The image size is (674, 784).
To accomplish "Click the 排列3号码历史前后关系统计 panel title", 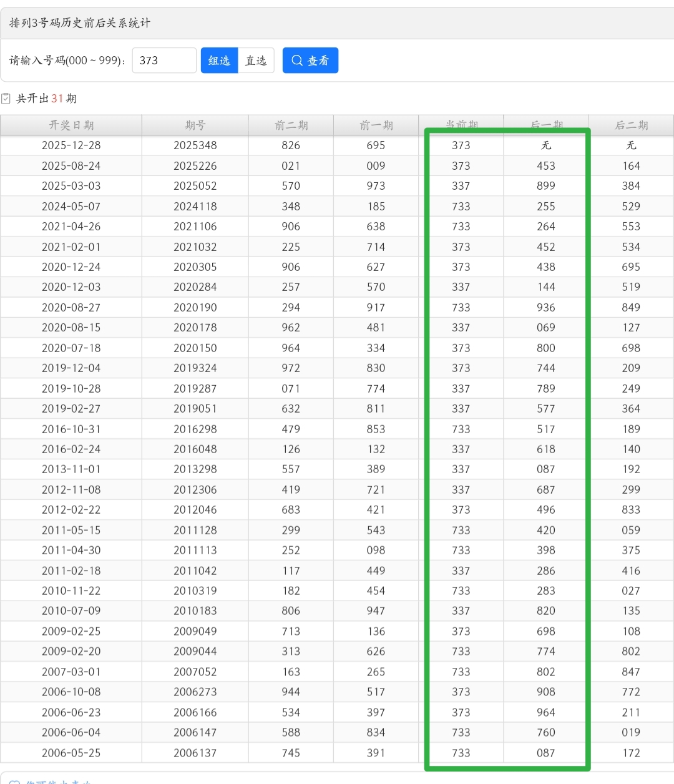I will tap(80, 23).
